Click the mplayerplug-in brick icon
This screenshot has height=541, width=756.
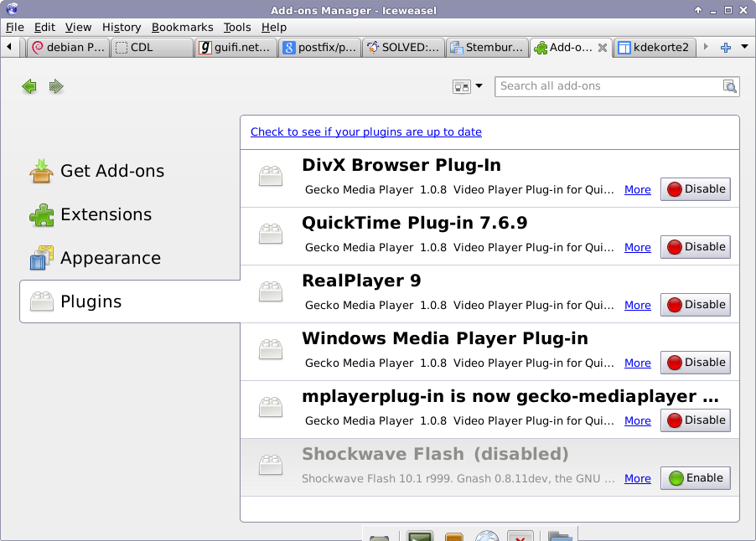pos(271,407)
